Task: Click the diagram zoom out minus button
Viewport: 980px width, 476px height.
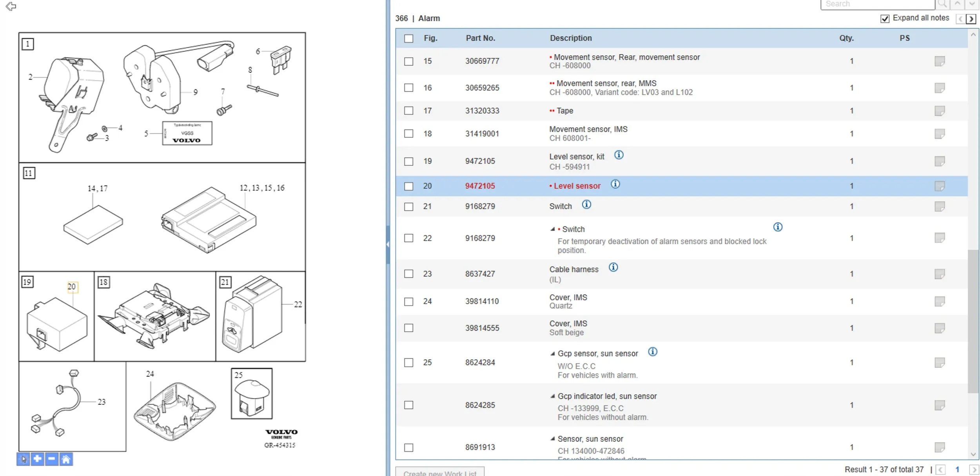Action: (x=51, y=459)
